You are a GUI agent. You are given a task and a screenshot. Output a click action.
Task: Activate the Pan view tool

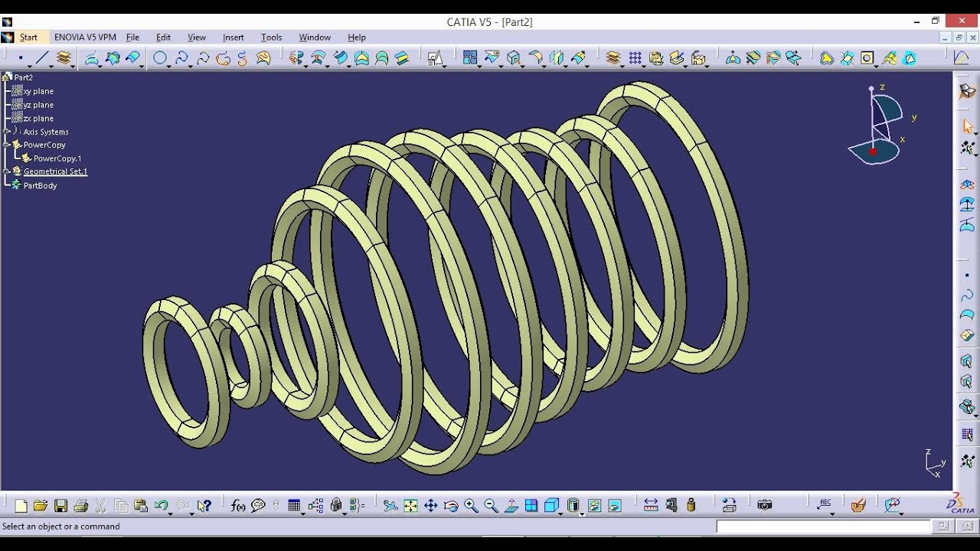point(430,506)
